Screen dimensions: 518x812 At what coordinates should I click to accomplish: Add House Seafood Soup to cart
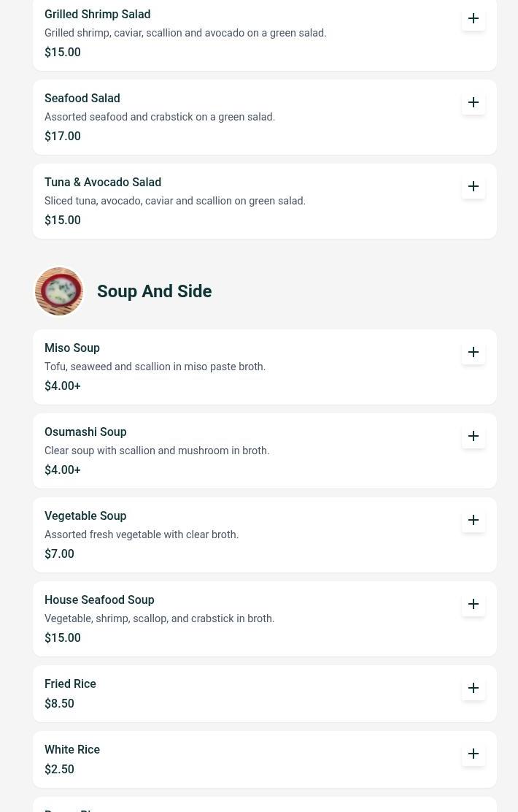pyautogui.click(x=473, y=604)
